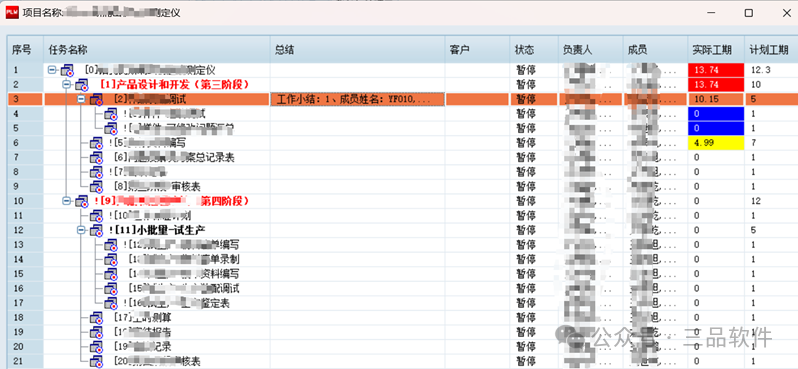
Task: Click planned duration 12 in row 10
Action: point(770,201)
